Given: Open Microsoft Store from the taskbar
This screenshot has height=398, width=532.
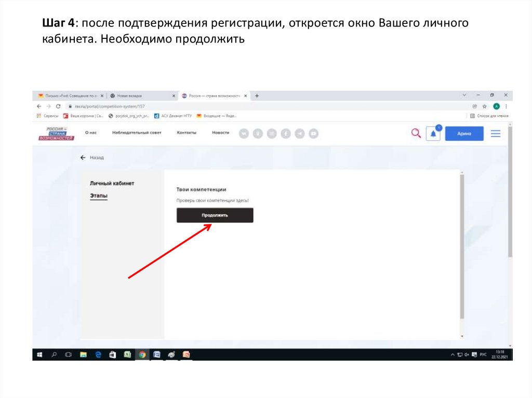Looking at the screenshot, I should 112,354.
